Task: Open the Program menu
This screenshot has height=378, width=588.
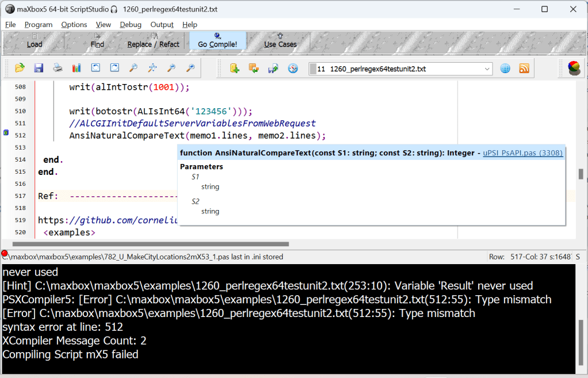Action: pyautogui.click(x=39, y=25)
